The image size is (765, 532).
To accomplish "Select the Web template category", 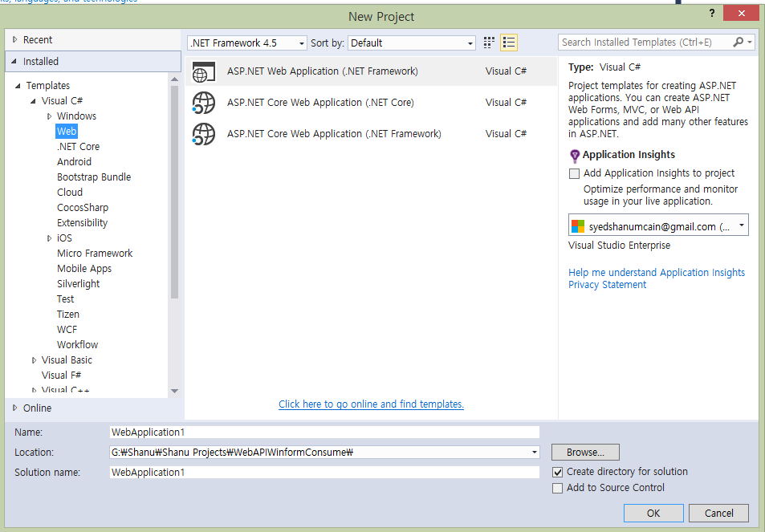I will (67, 131).
